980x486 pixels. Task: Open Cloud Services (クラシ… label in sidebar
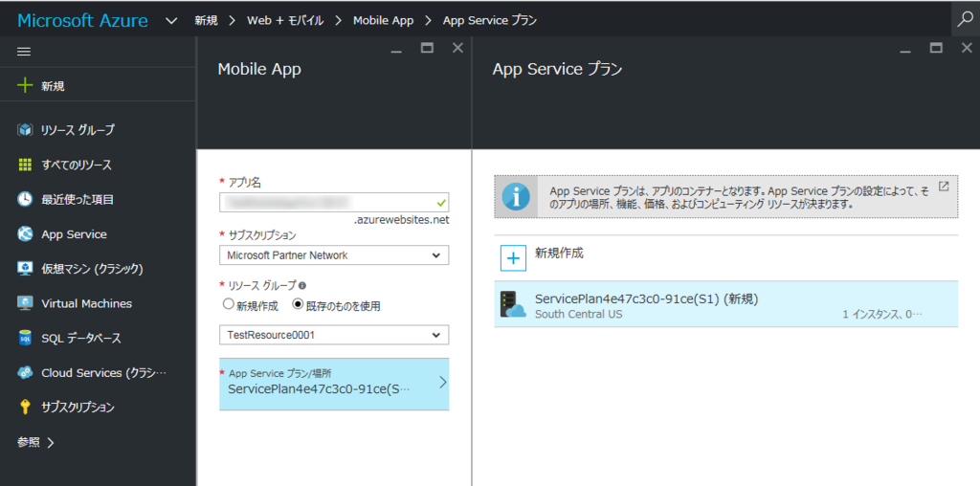(104, 373)
